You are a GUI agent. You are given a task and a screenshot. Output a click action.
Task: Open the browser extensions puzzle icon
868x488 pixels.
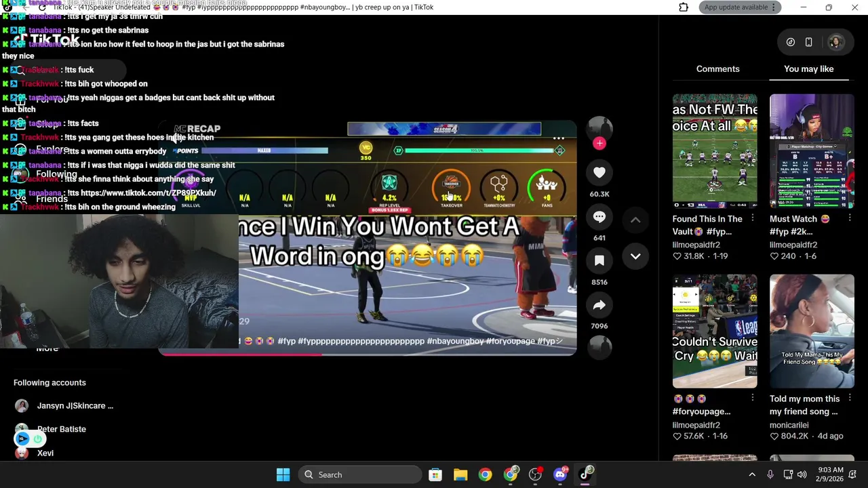(x=684, y=7)
